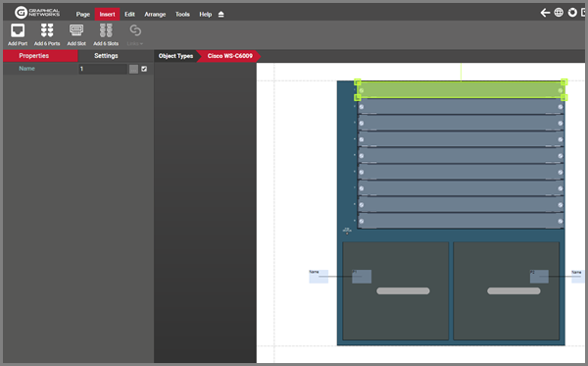Click the left Name label of port P1

pyautogui.click(x=318, y=277)
